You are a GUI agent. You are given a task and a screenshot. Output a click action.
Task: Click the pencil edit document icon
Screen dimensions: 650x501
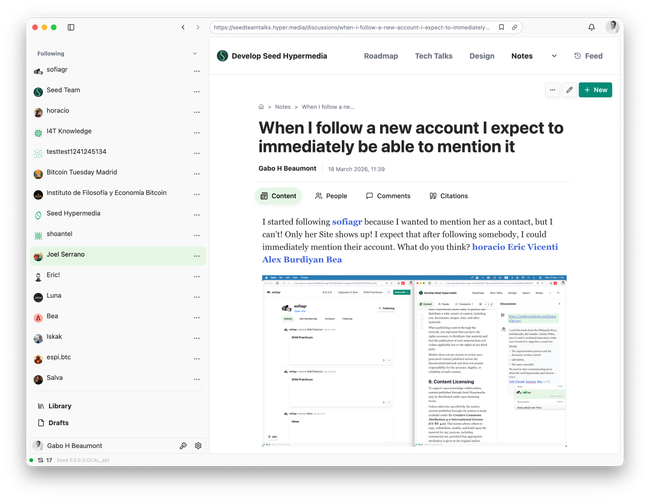click(x=569, y=90)
